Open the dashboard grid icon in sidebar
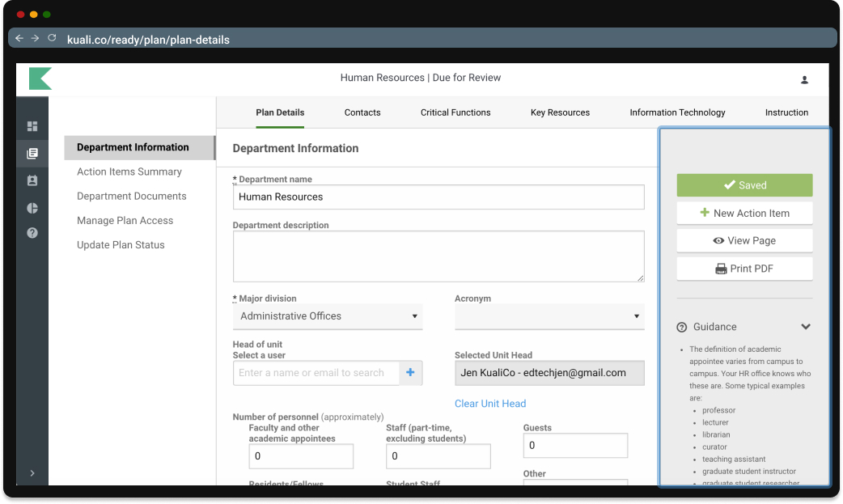The height and width of the screenshot is (504, 843). pyautogui.click(x=32, y=126)
